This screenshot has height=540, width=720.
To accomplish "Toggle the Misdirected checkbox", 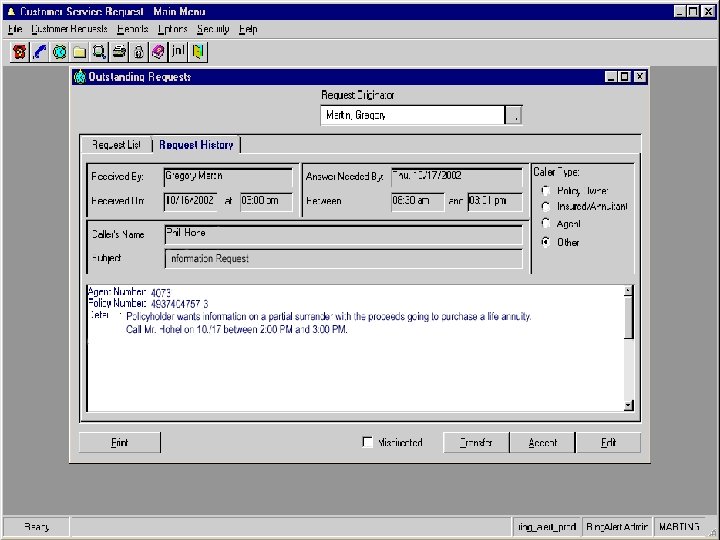I will 367,442.
